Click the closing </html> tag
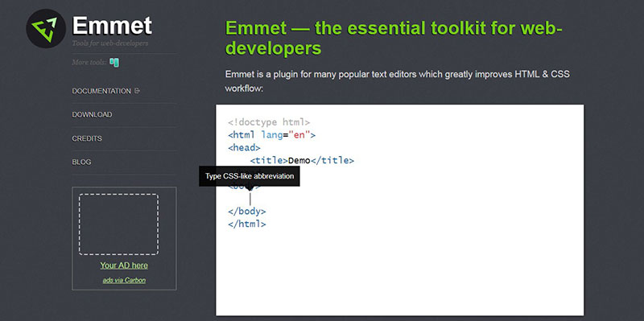Screen dimensions: 644x321 (x=247, y=224)
